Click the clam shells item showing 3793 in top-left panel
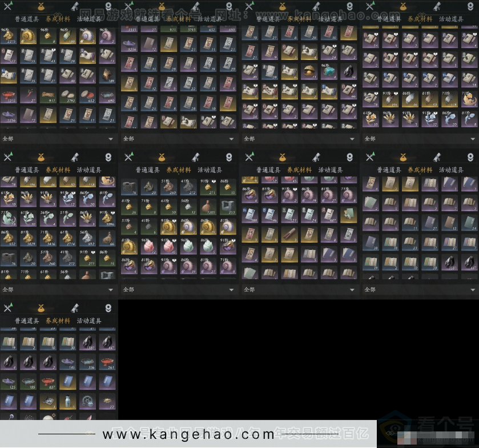This screenshot has width=479, height=448. click(67, 95)
